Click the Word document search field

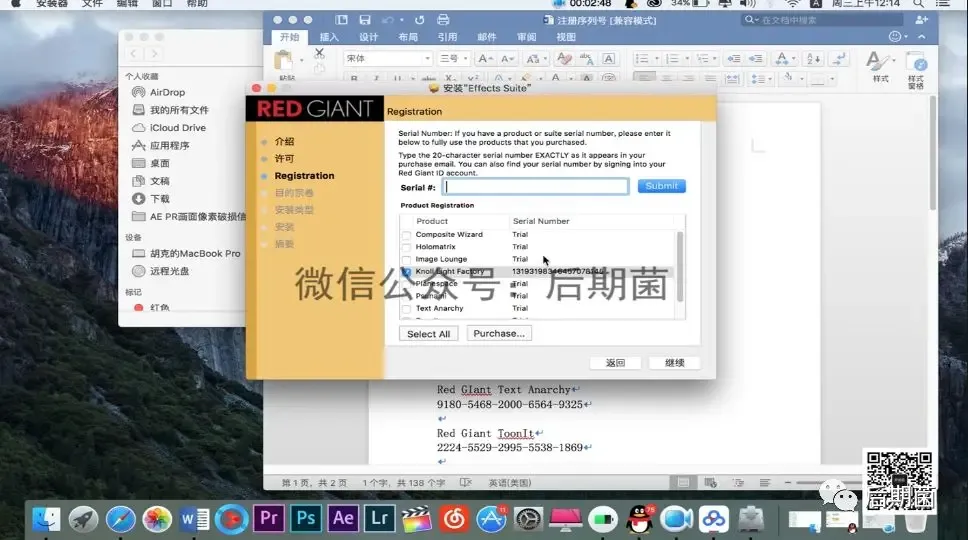pos(824,20)
